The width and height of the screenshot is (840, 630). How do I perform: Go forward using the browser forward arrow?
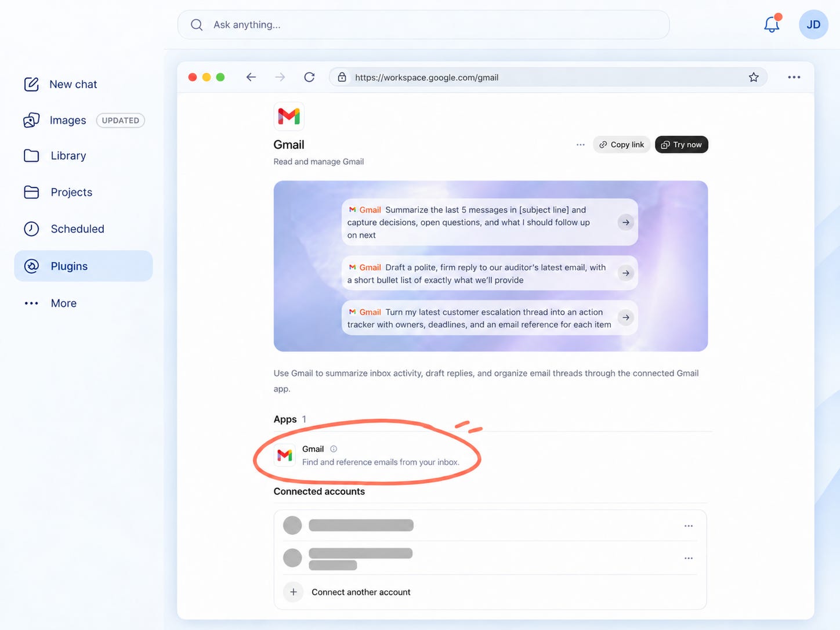click(280, 77)
